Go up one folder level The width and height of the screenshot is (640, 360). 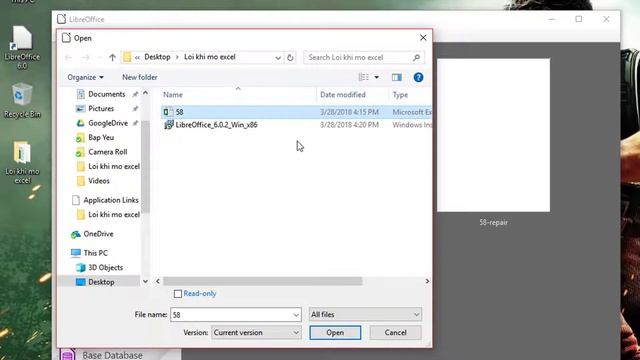pyautogui.click(x=112, y=58)
